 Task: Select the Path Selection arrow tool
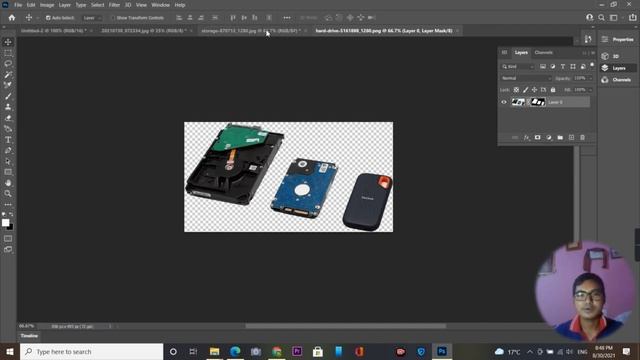pyautogui.click(x=8, y=161)
